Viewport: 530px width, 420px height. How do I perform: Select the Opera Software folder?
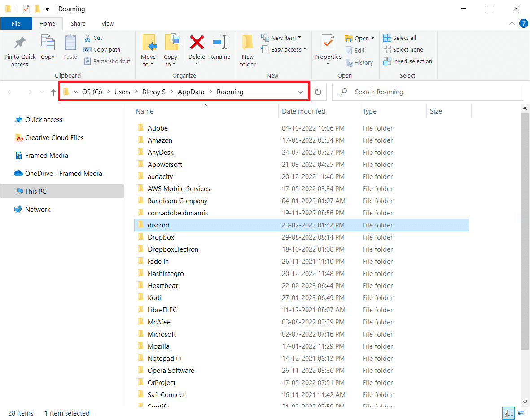(302, 370)
